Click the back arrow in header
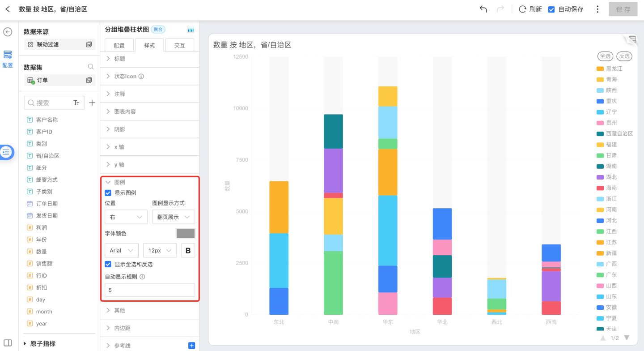The width and height of the screenshot is (644, 351). (x=8, y=9)
